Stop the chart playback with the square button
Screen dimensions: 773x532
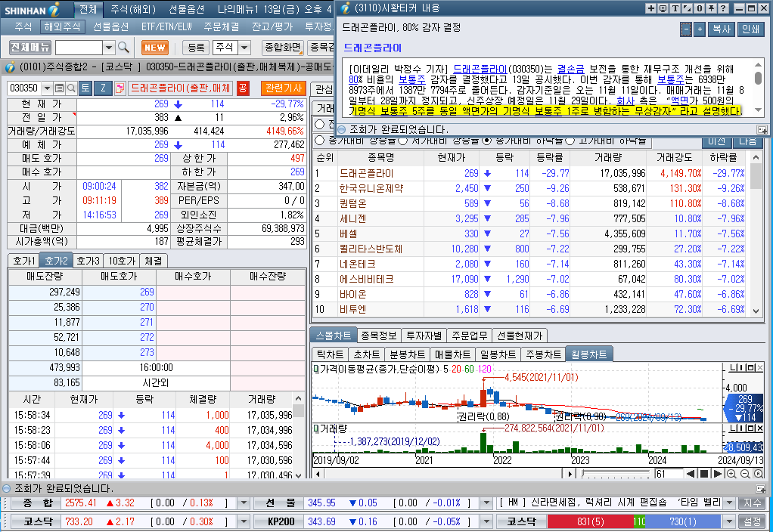704,474
